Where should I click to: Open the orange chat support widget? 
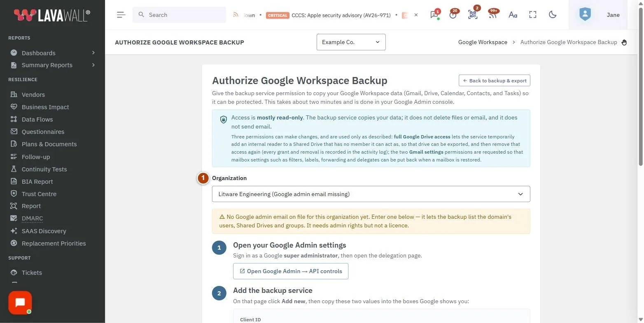[x=20, y=303]
